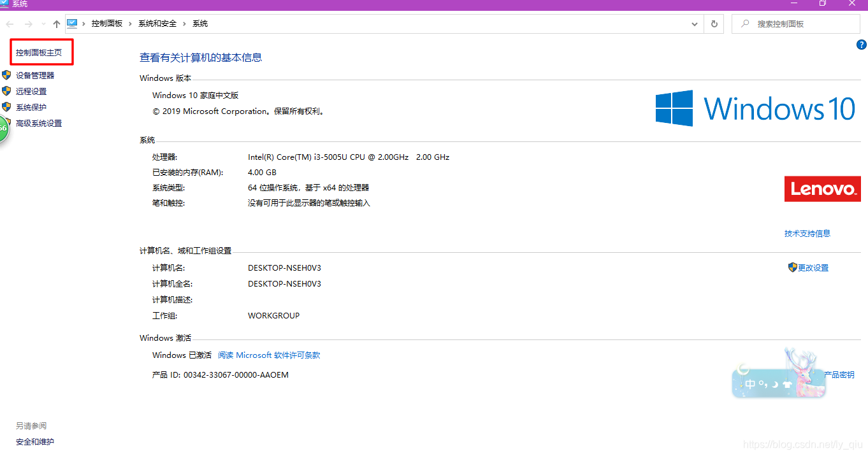
Task: Click the 另请参阅 heading
Action: (31, 425)
